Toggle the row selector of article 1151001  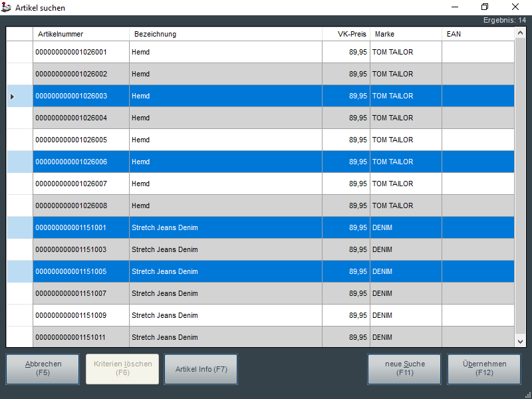[x=19, y=228]
